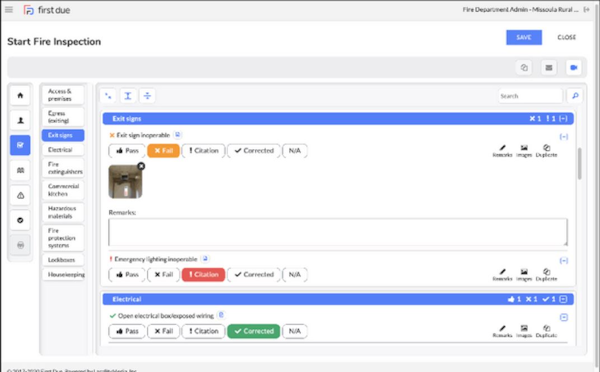This screenshot has width=600, height=372.
Task: Open the circled checkmark icon in sidebar
Action: click(x=20, y=220)
